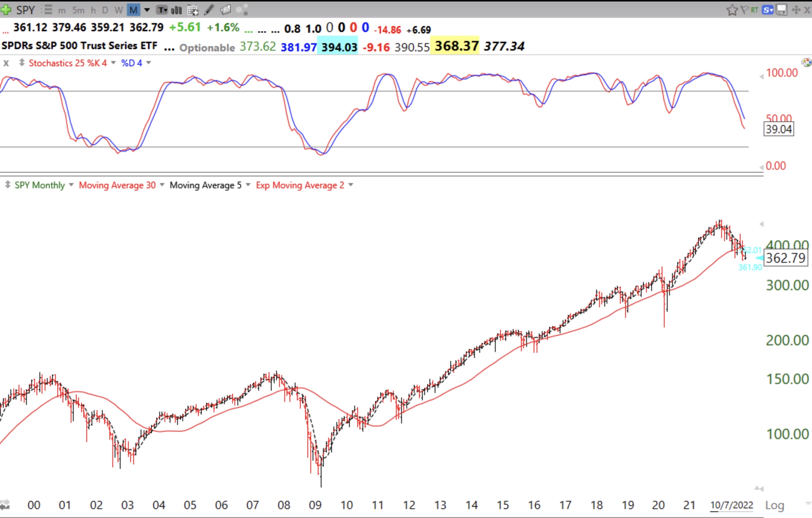This screenshot has width=812, height=518.
Task: Click the 10/7/2022 date label
Action: pyautogui.click(x=731, y=505)
